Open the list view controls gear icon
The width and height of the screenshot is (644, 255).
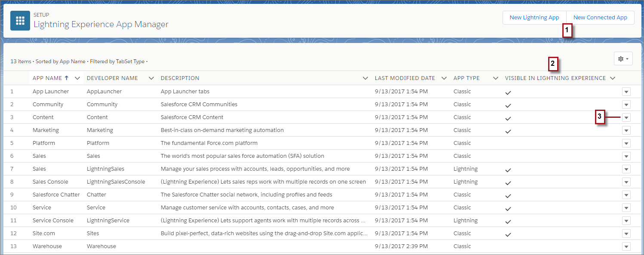(621, 58)
